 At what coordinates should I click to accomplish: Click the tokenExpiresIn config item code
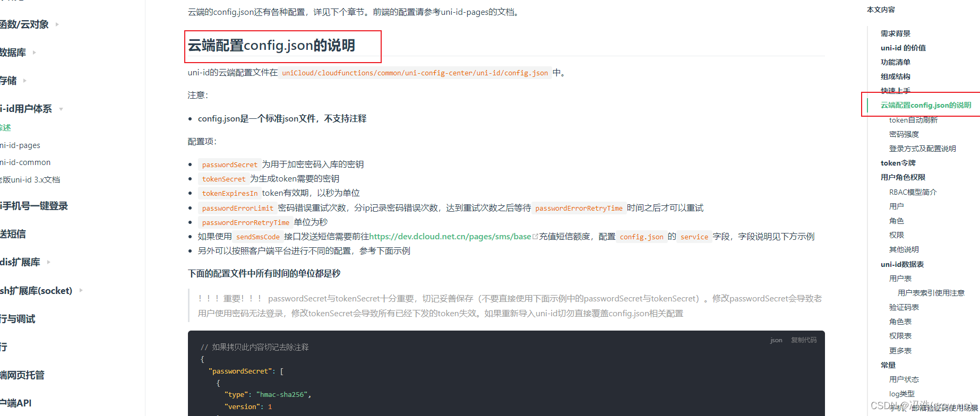click(229, 193)
